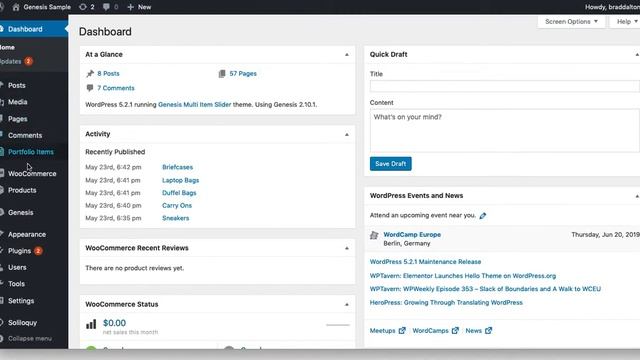Click the pin icon beside 8 Posts

90,73
